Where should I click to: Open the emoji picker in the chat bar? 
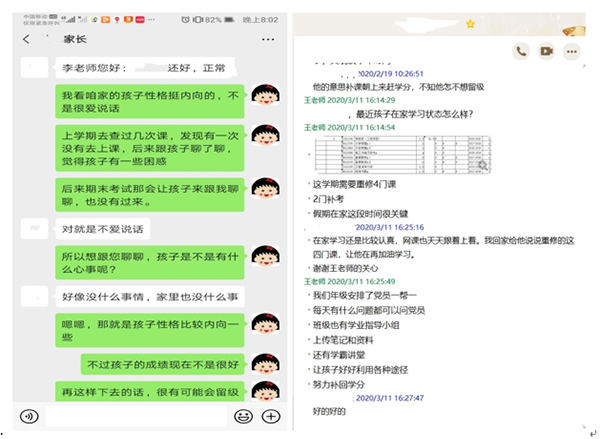[243, 416]
